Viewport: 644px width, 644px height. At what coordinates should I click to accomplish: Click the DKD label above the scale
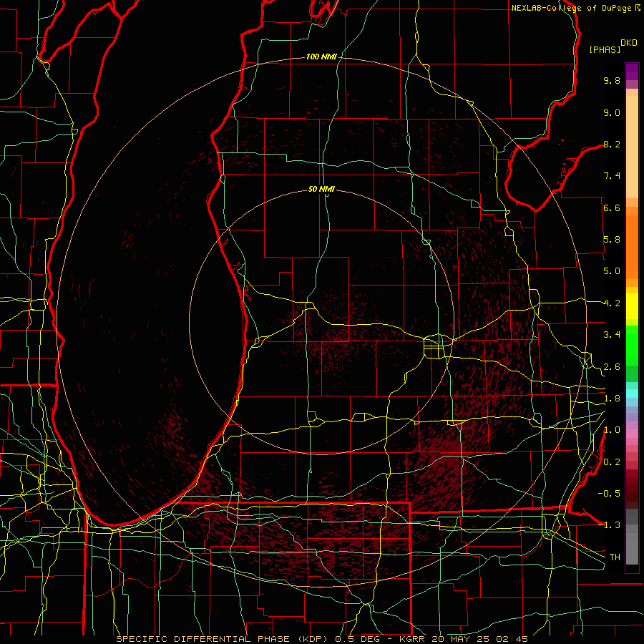[629, 43]
